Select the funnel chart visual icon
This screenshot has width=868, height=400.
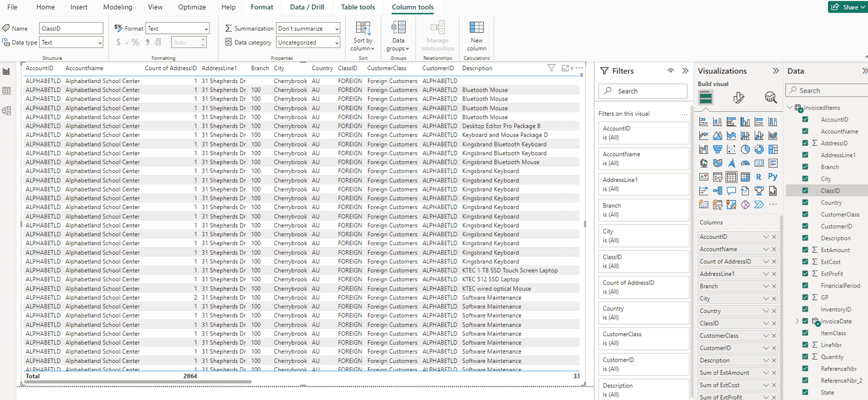(x=717, y=149)
